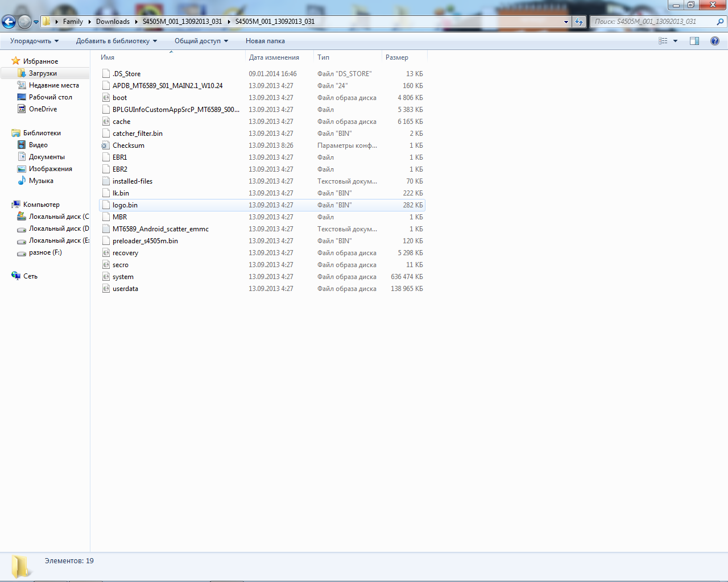Click the search magnifier icon

pyautogui.click(x=720, y=22)
